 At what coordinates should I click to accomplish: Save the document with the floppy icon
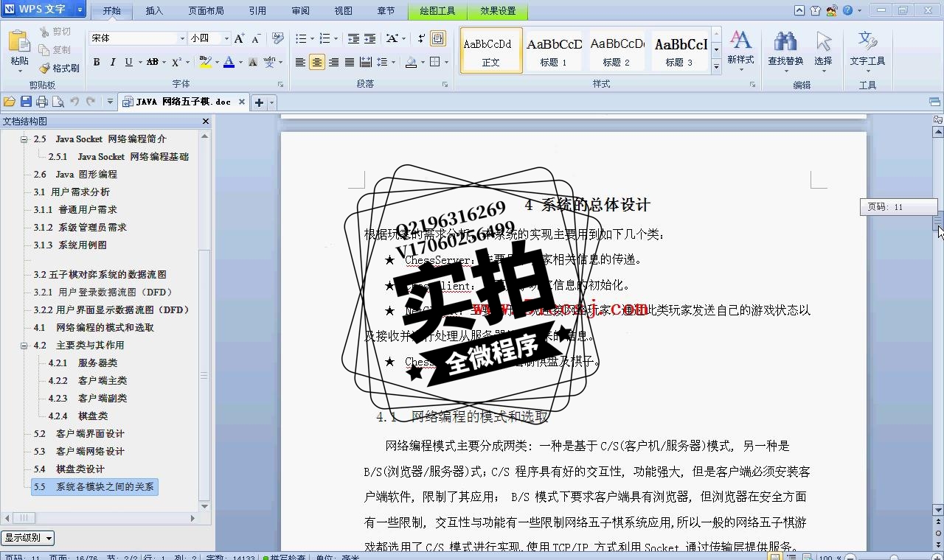tap(26, 102)
